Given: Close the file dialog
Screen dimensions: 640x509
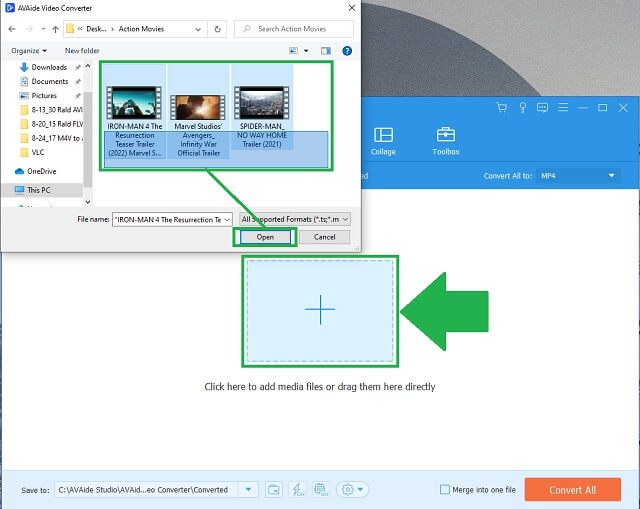Looking at the screenshot, I should pyautogui.click(x=351, y=8).
